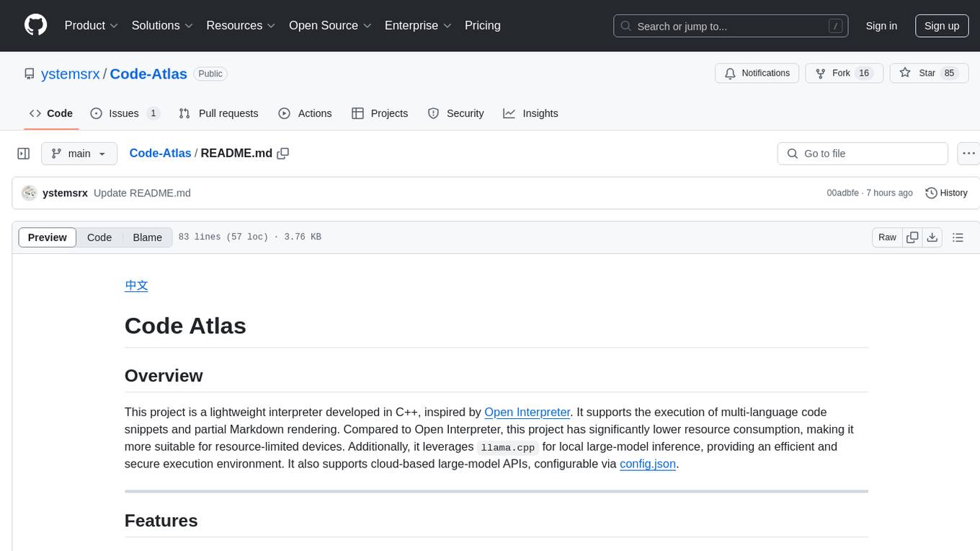Switch to the Issues tab
Viewport: 980px width, 551px height.
coord(125,113)
